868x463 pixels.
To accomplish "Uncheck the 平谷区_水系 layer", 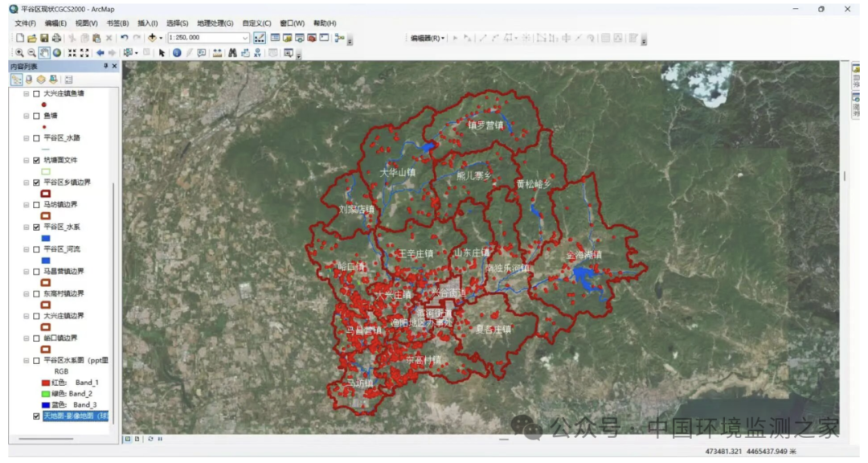I will 36,227.
